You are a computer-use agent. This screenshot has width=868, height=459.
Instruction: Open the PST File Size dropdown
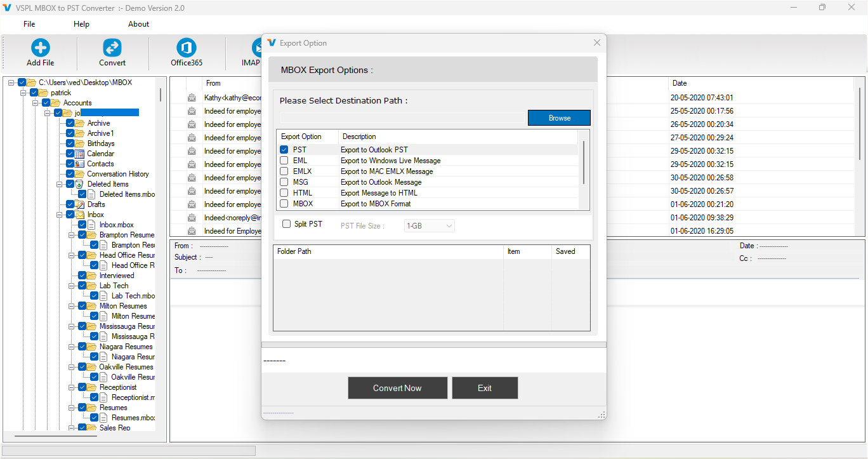pyautogui.click(x=430, y=226)
